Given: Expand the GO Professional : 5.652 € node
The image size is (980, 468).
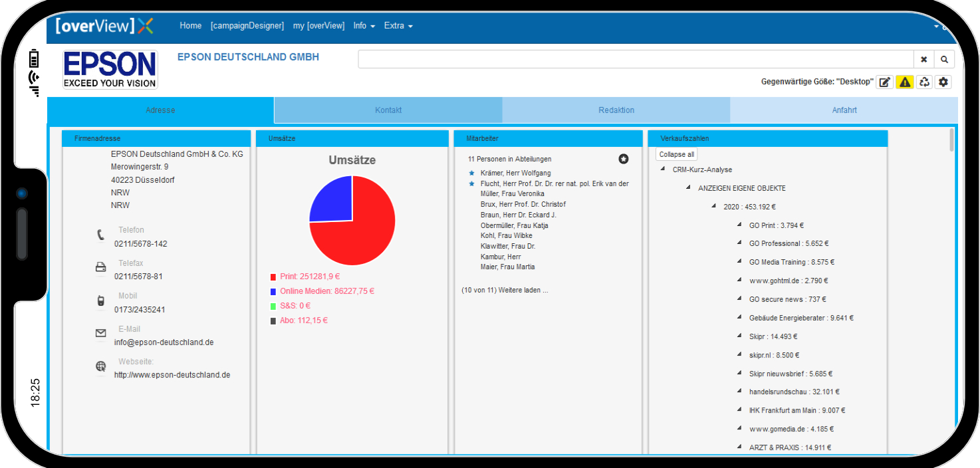Looking at the screenshot, I should click(x=739, y=243).
